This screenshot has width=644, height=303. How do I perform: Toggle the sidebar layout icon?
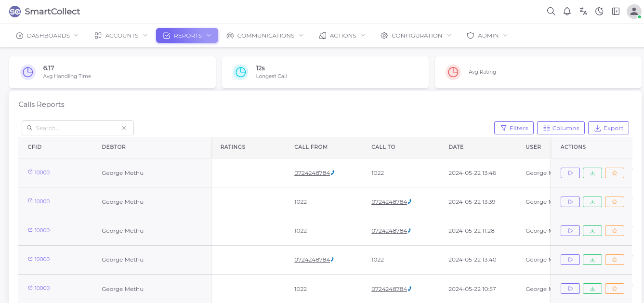coord(616,12)
